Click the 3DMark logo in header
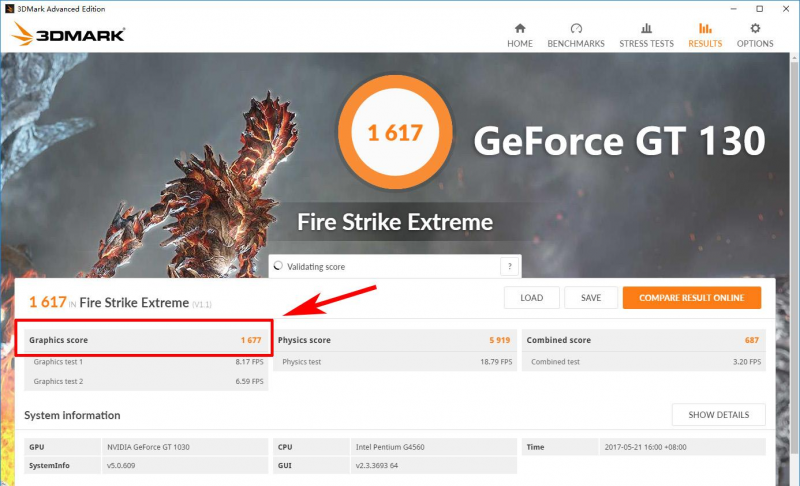This screenshot has height=486, width=800. tap(68, 34)
